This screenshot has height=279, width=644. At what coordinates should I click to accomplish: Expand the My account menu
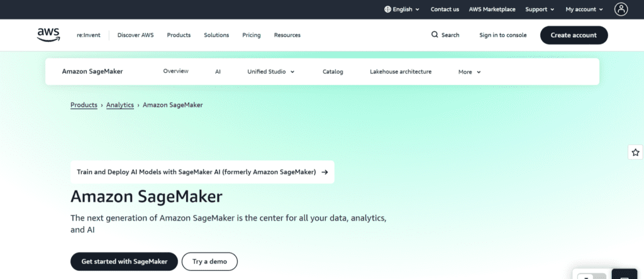(584, 9)
